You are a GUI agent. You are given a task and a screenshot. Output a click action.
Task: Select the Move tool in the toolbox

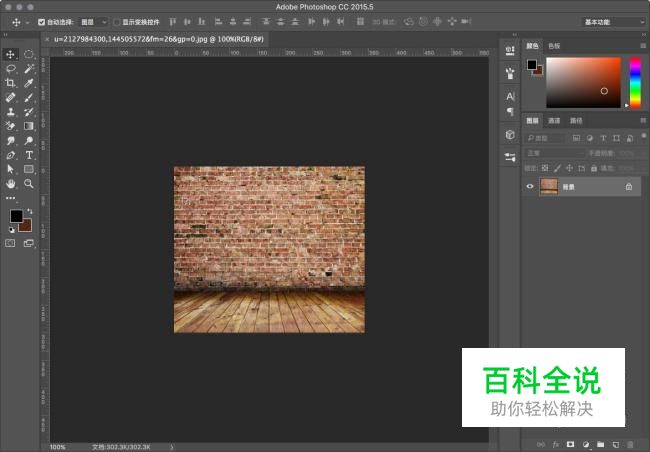click(x=11, y=54)
